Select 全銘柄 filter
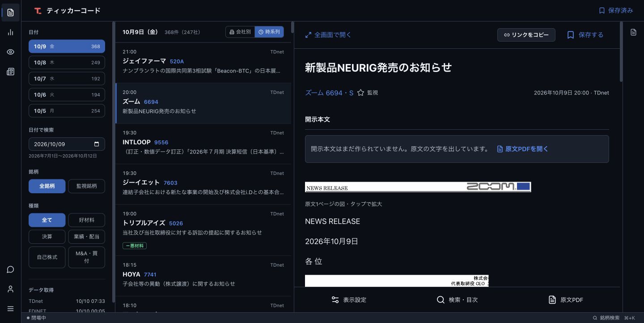The height and width of the screenshot is (323, 644). tap(47, 186)
